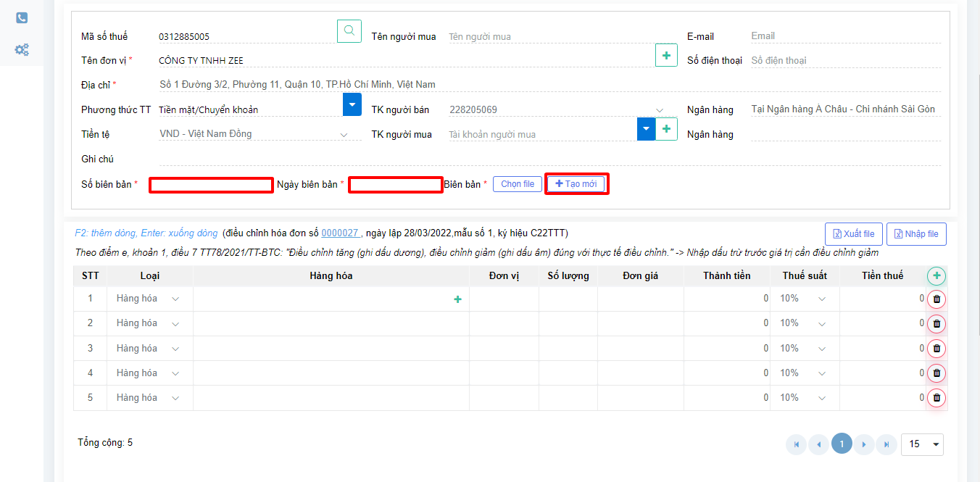Image resolution: width=980 pixels, height=482 pixels.
Task: Click the Tạo mới button
Action: (x=576, y=183)
